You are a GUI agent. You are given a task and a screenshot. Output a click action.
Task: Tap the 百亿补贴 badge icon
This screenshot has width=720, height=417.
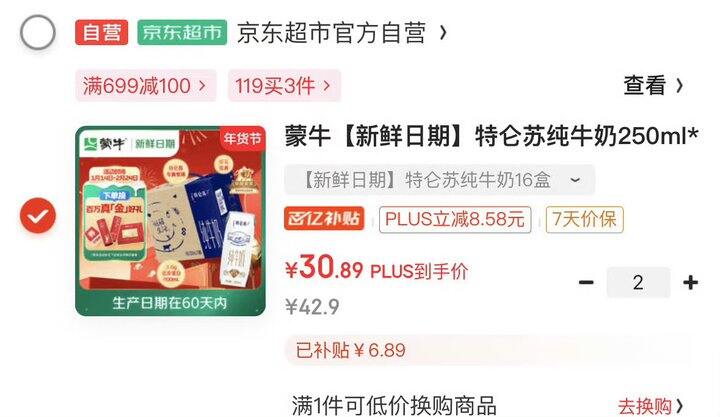click(324, 219)
